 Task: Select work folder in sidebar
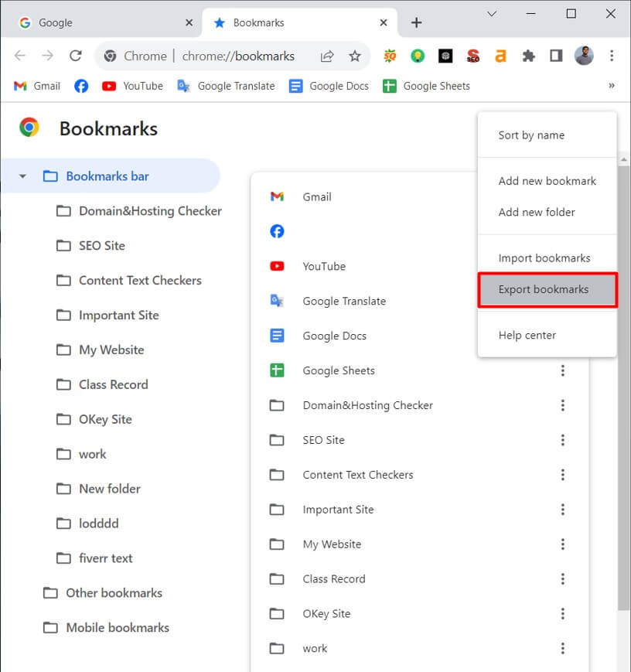pos(81,454)
